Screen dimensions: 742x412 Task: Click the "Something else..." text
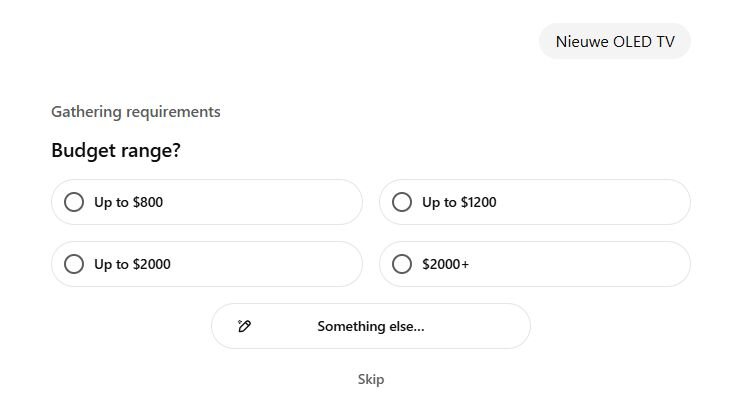tap(370, 326)
